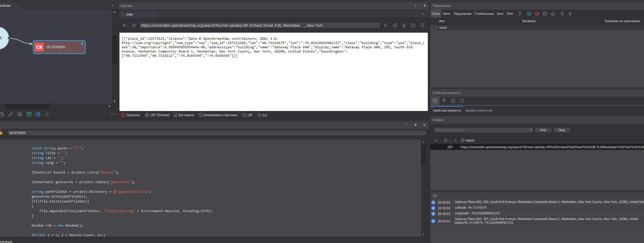Click the green table icon below canvas
644x243 pixels.
(29, 114)
